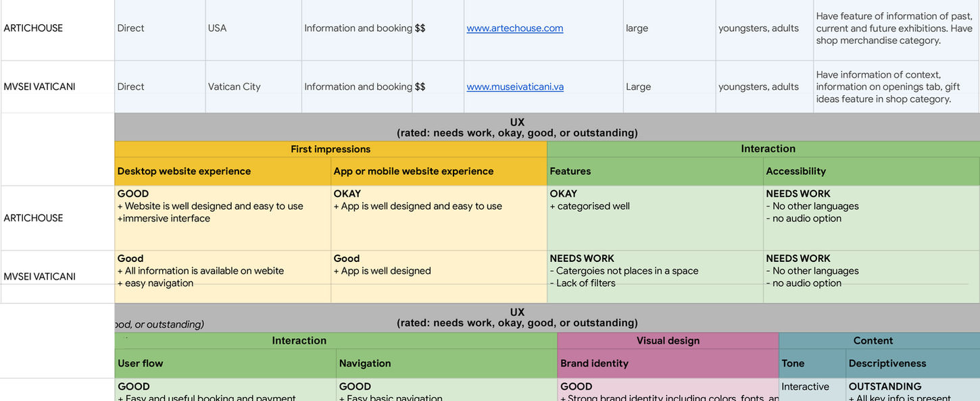The image size is (980, 401).
Task: Click the 'Easy basic navigation' GOOD cell
Action: coord(447,390)
